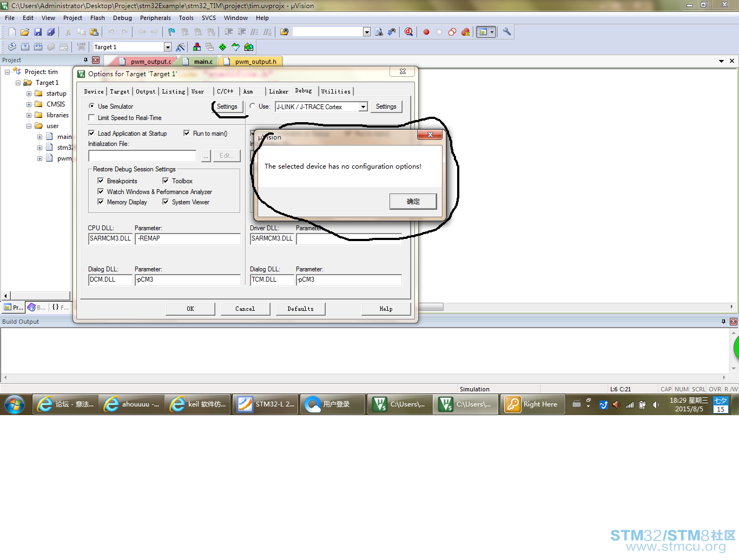Collapse the Project: tim tree node
The image size is (739, 560).
(7, 72)
